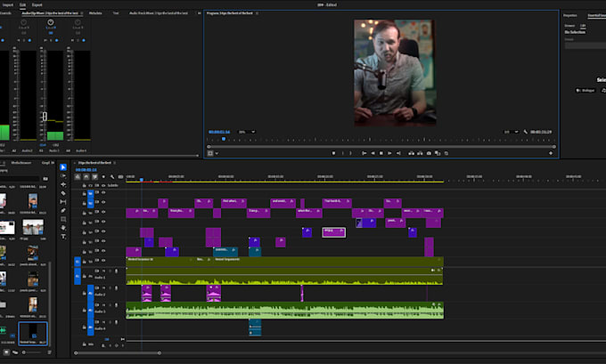The width and height of the screenshot is (606, 364).
Task: Add a marker in the timeline header
Action: coord(103,177)
